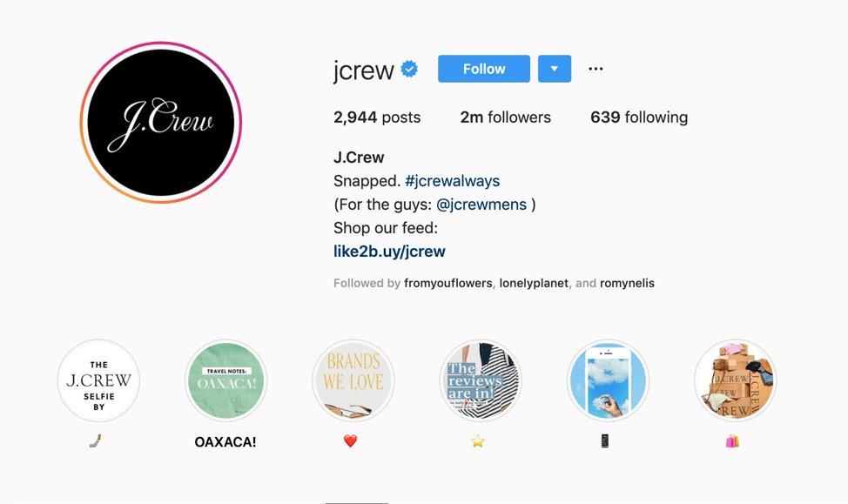Open lonelyplanet follower profile

(533, 284)
